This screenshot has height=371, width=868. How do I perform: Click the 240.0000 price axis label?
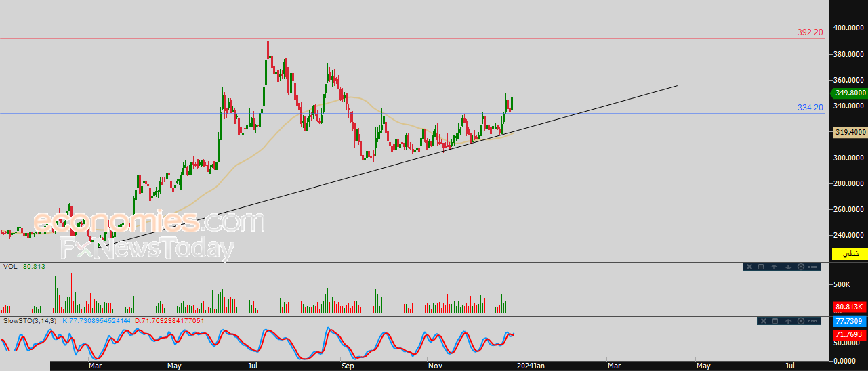coord(849,235)
